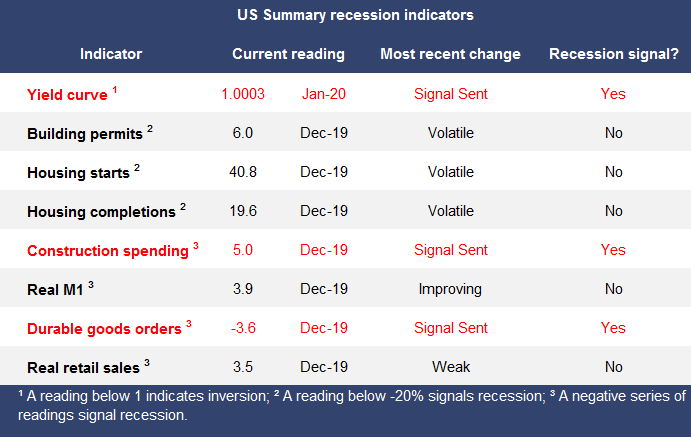Click the 'Current reading' column header
This screenshot has width=691, height=437.
point(288,54)
